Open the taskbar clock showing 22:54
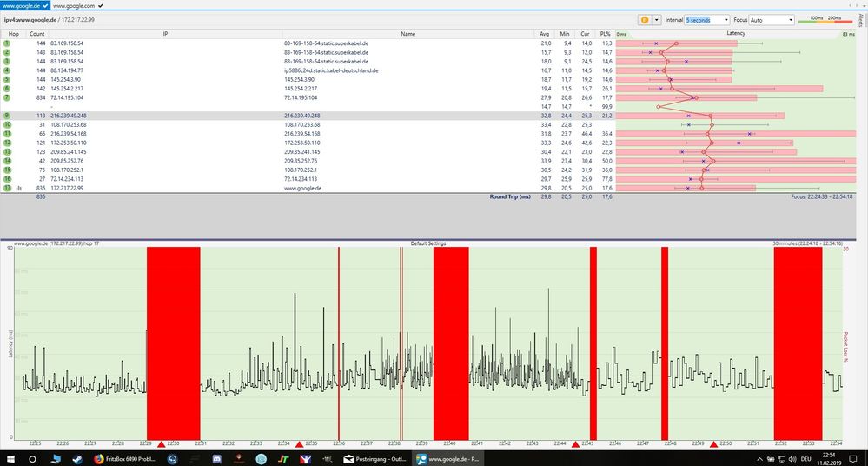The height and width of the screenshot is (466, 868). click(x=829, y=459)
